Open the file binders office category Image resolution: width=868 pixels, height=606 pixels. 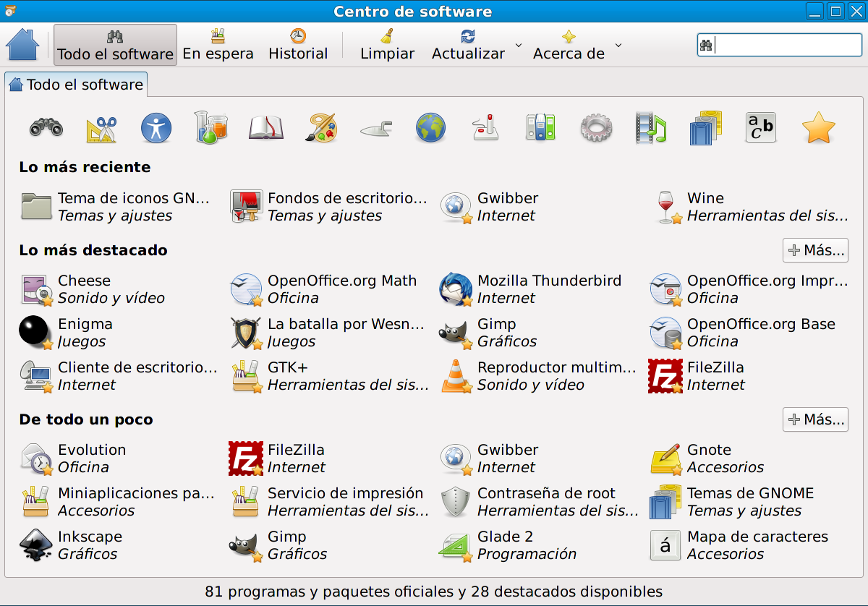point(541,128)
